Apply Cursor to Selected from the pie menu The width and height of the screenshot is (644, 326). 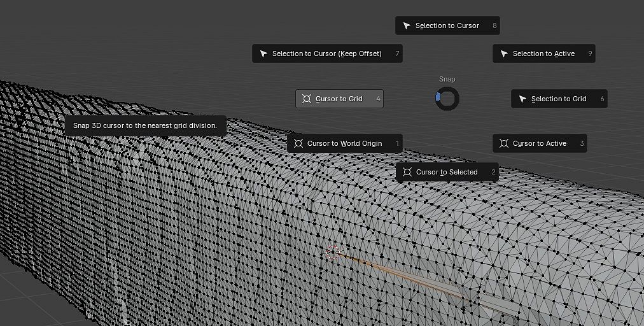(447, 173)
